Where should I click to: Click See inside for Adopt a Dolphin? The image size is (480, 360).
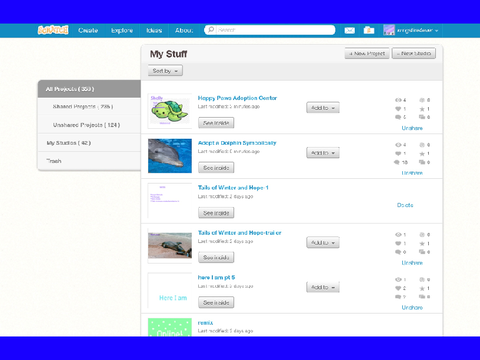[216, 168]
